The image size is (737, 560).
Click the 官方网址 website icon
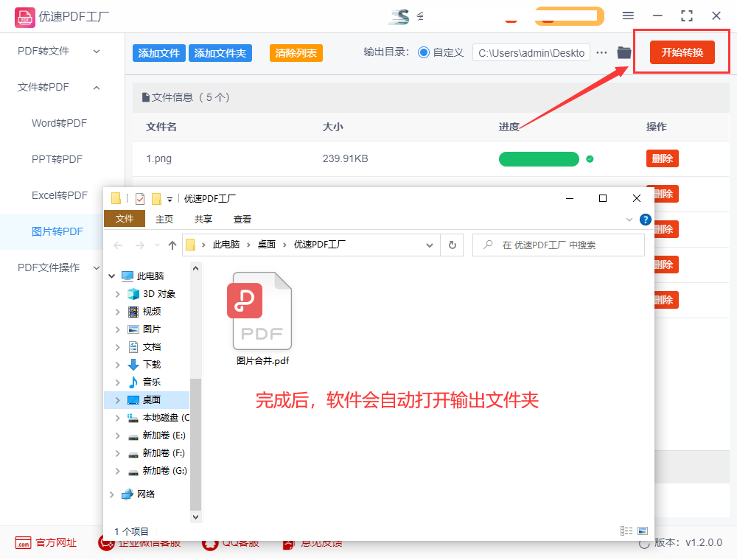pos(23,542)
